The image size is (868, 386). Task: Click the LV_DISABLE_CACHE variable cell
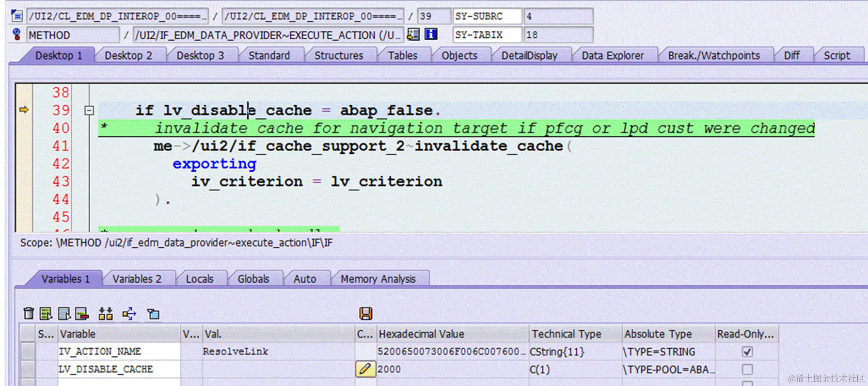pyautogui.click(x=119, y=370)
